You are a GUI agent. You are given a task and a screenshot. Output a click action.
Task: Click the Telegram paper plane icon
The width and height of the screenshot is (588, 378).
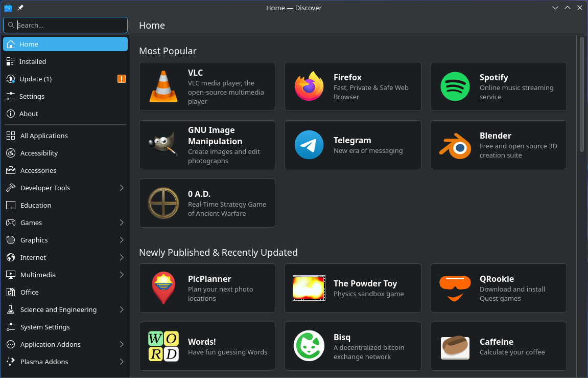pos(309,145)
